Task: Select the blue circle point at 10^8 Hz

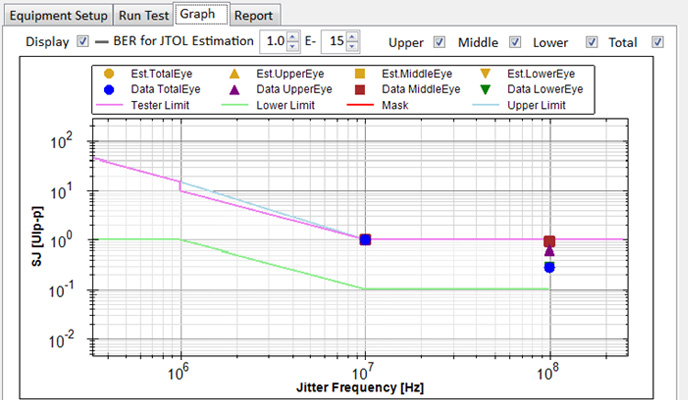Action: click(549, 268)
